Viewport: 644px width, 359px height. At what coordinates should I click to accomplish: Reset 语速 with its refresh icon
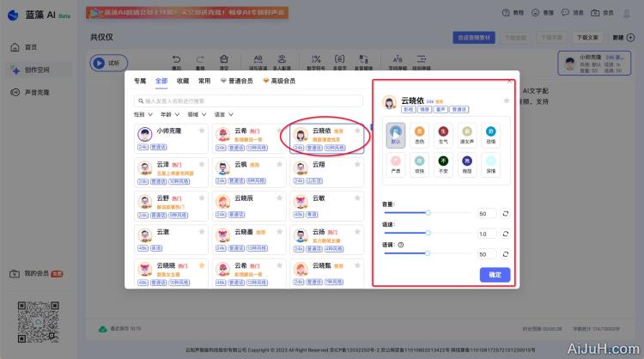click(x=506, y=234)
